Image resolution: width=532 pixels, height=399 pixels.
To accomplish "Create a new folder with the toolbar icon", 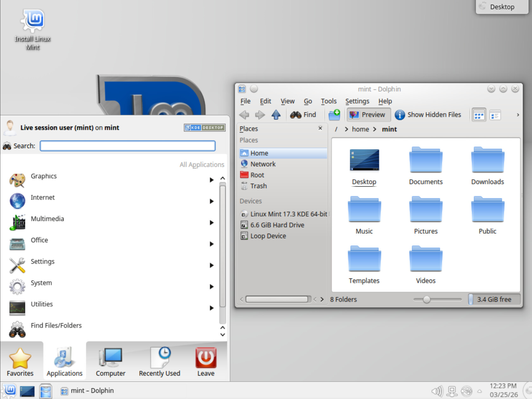I will [x=334, y=115].
